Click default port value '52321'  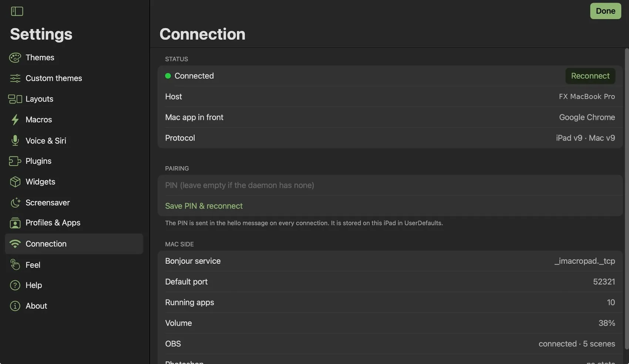coord(604,282)
